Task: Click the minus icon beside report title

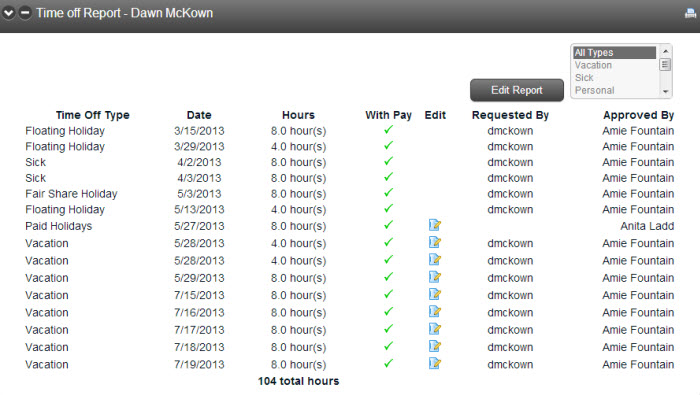Action: pyautogui.click(x=25, y=13)
